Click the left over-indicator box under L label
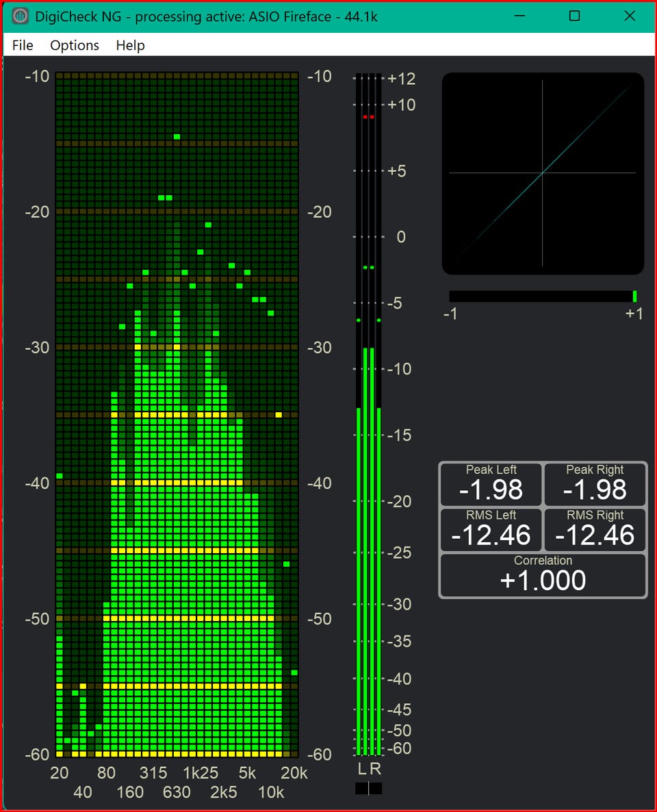 click(x=362, y=788)
